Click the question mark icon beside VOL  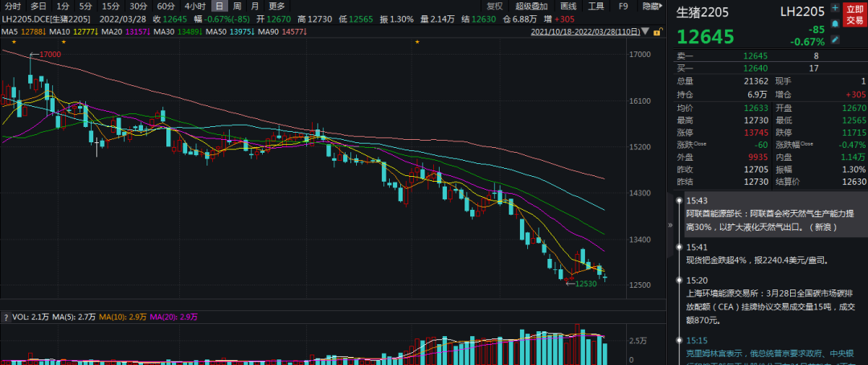click(x=6, y=318)
